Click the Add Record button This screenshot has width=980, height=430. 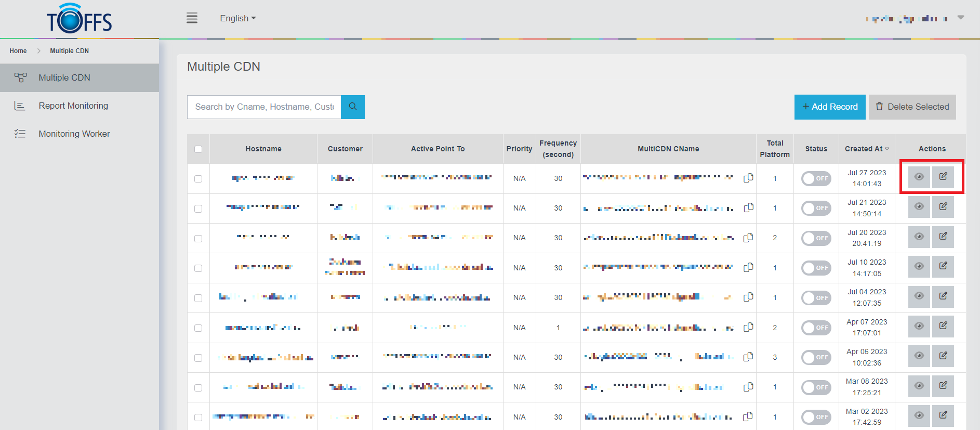point(829,107)
